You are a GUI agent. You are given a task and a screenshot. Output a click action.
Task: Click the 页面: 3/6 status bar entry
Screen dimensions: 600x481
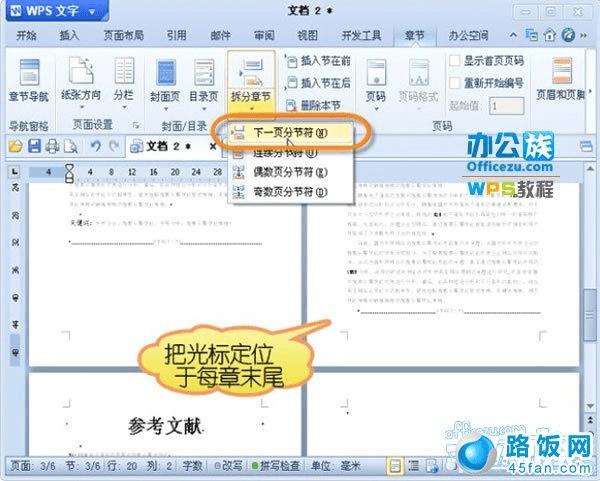coord(33,466)
